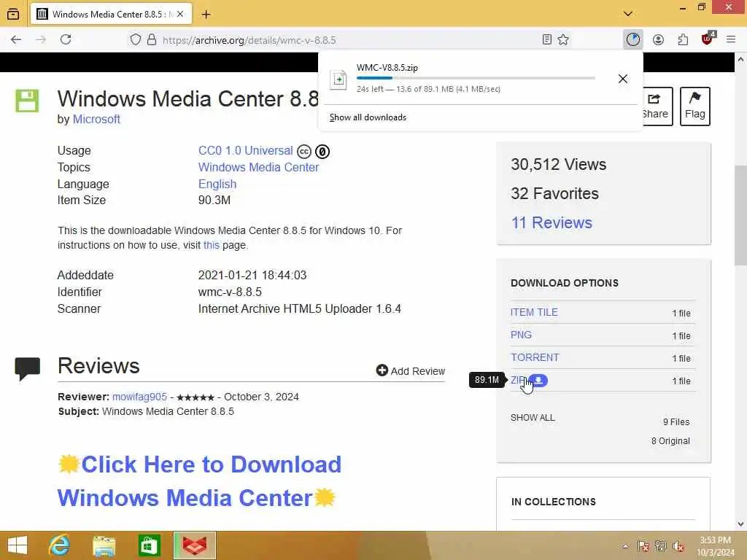747x560 pixels.
Task: Click the Reviews speech bubble icon
Action: pyautogui.click(x=28, y=368)
